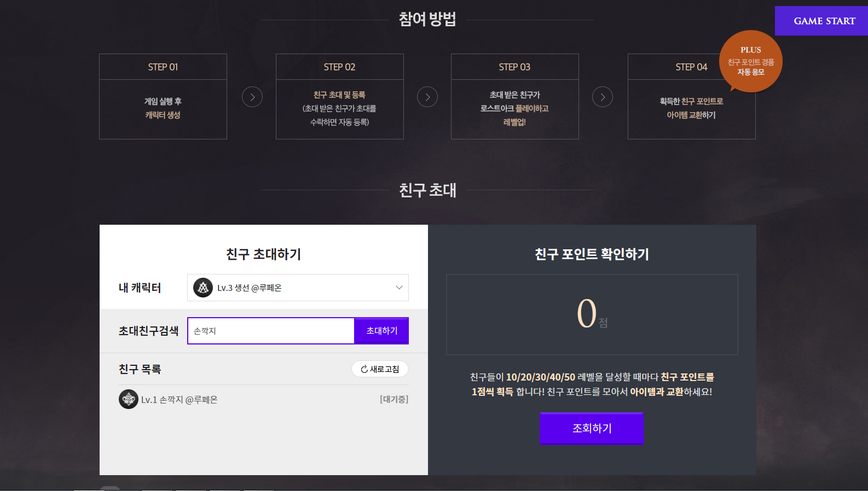
Task: Click arrow icon between STEP 02 and STEP 03
Action: (x=427, y=97)
